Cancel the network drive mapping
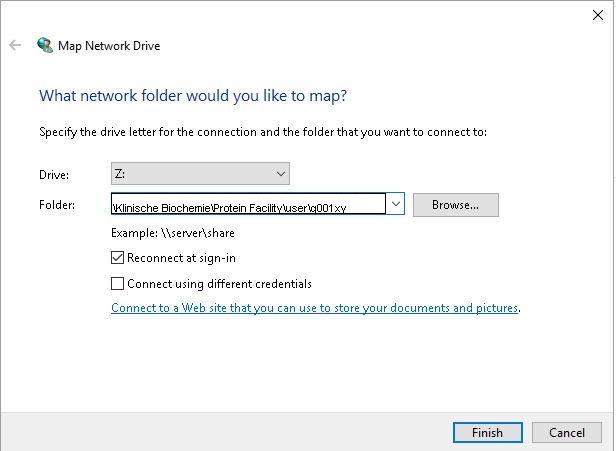The image size is (616, 451). (x=566, y=433)
